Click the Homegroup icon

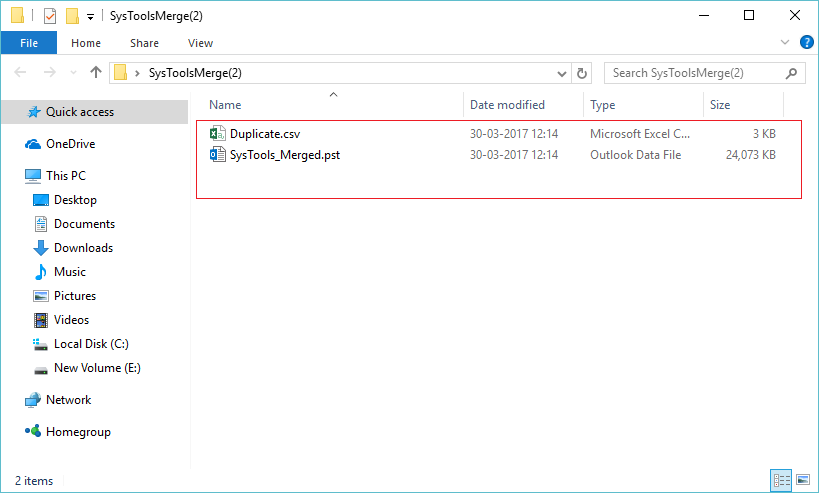click(33, 431)
